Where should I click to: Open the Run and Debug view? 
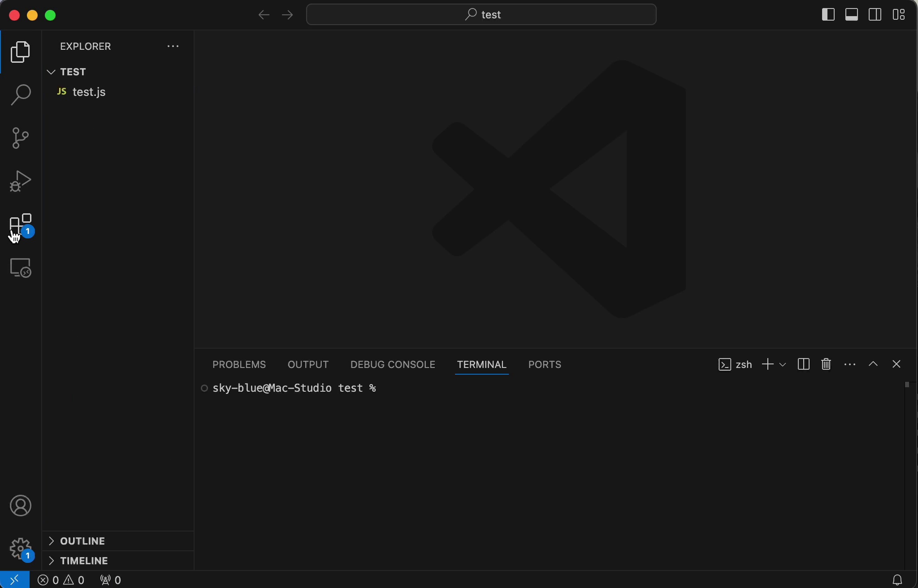(x=21, y=181)
